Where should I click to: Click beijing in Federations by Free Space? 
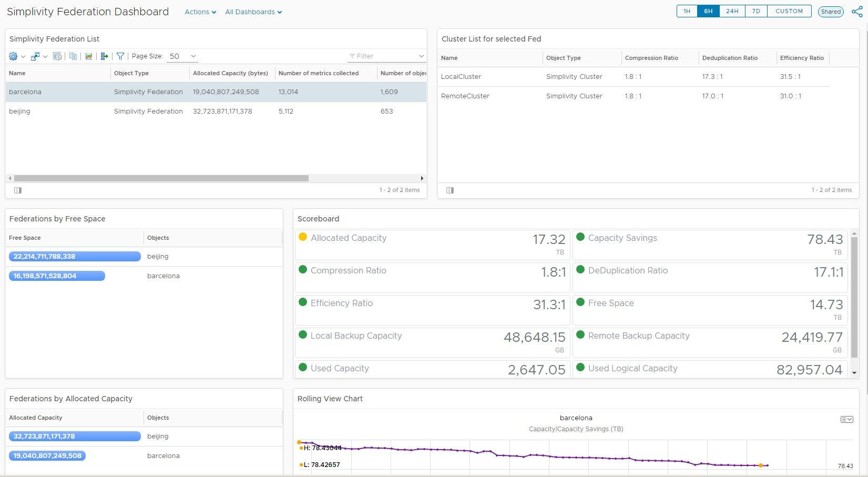coord(158,256)
